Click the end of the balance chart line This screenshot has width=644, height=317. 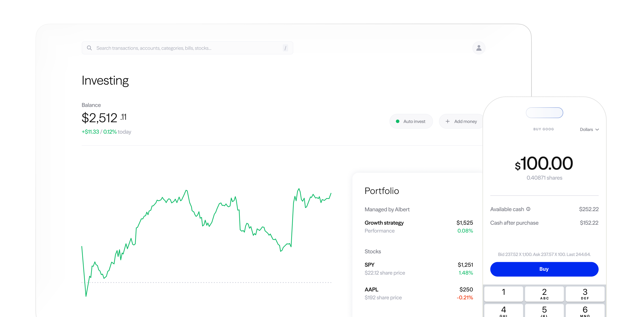[x=331, y=193]
